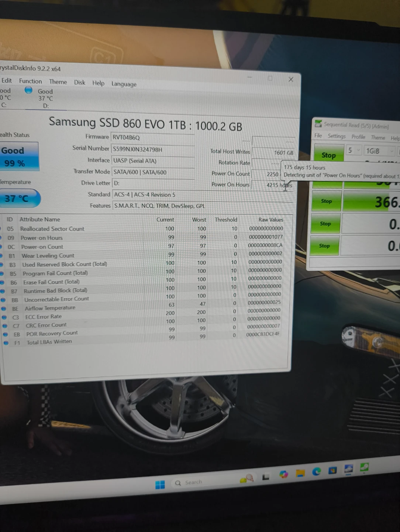Click large Stop button beside count dropdown

[x=328, y=155]
